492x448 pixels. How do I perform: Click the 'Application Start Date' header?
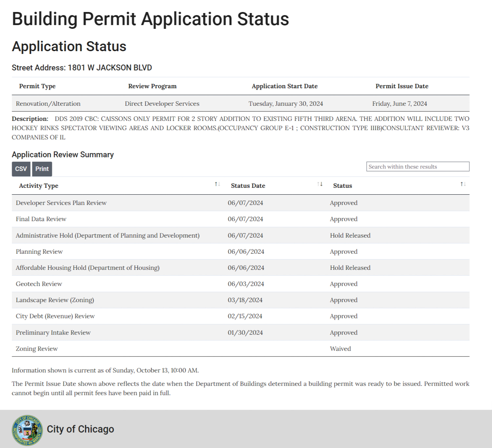285,86
